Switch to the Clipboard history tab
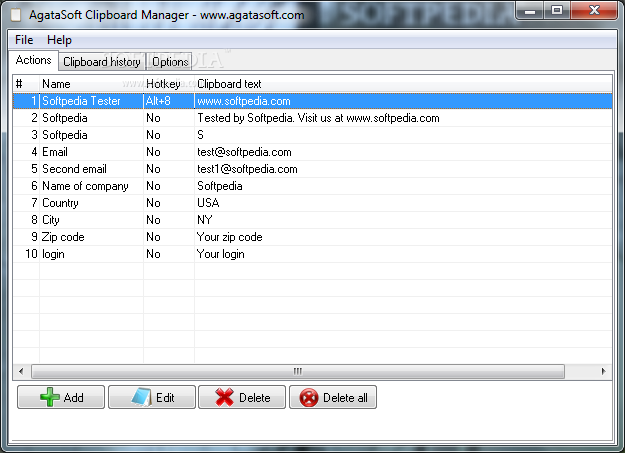The image size is (625, 453). pos(102,62)
